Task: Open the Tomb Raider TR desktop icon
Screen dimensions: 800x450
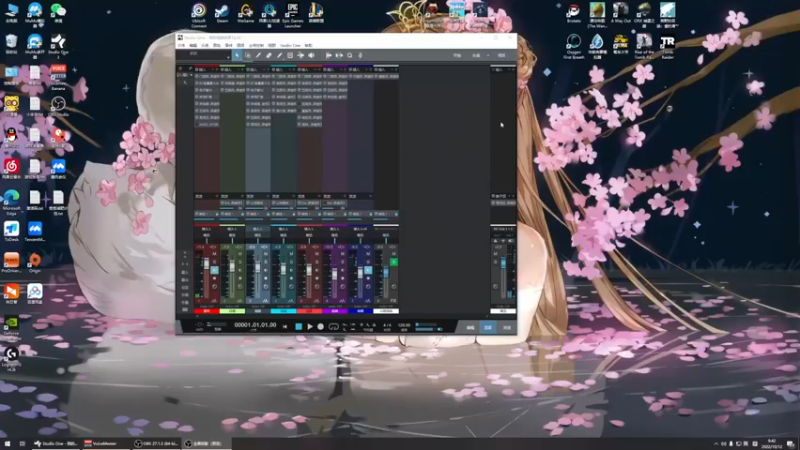Action: (667, 47)
